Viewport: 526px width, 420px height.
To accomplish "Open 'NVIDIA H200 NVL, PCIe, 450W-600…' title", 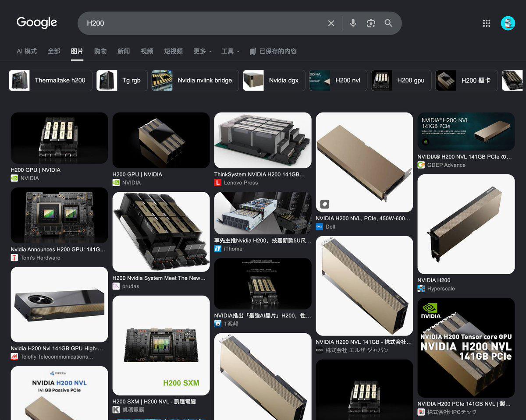I will tap(363, 218).
